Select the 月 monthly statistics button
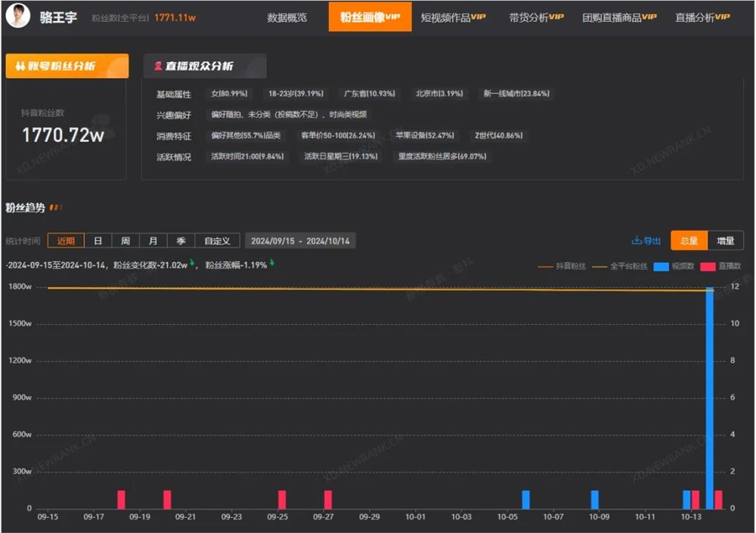This screenshot has width=756, height=533. click(153, 240)
